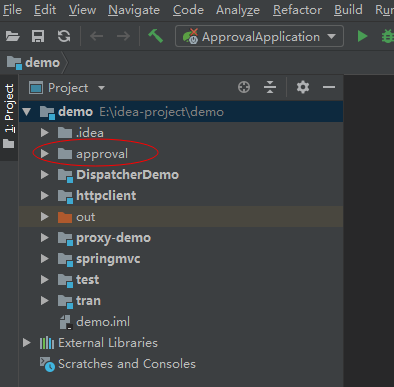Image resolution: width=394 pixels, height=387 pixels.
Task: Select the demo root project row
Action: pyautogui.click(x=181, y=112)
